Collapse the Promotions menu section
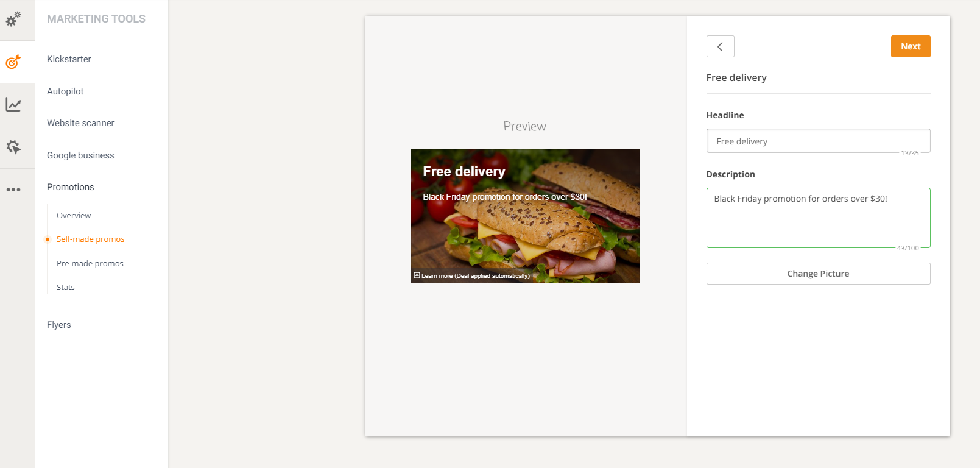Image resolution: width=980 pixels, height=468 pixels. (x=71, y=187)
